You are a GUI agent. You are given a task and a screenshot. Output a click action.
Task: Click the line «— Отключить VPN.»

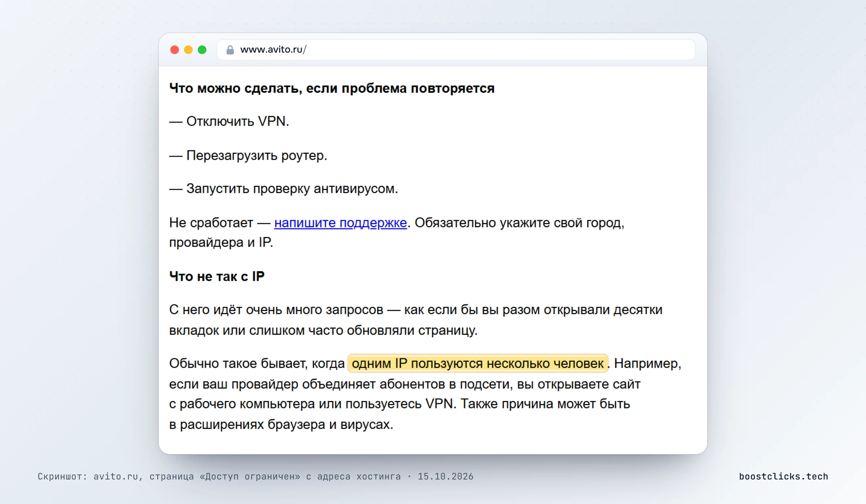(229, 121)
